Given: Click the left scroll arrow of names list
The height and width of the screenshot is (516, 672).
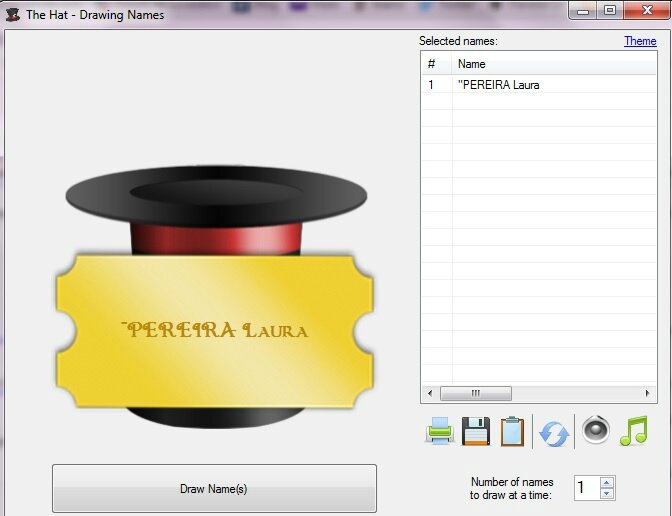Looking at the screenshot, I should click(430, 393).
